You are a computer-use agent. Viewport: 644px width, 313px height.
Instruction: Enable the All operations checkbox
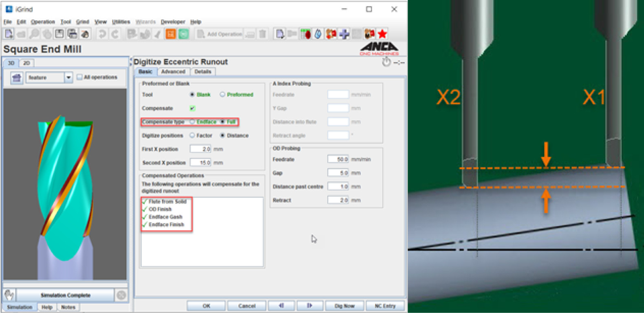pyautogui.click(x=79, y=77)
